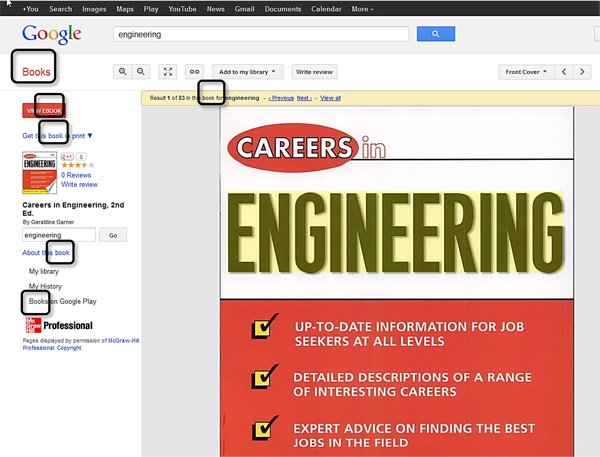Image resolution: width=600 pixels, height=457 pixels.
Task: Open Maps in the top bar
Action: click(125, 9)
